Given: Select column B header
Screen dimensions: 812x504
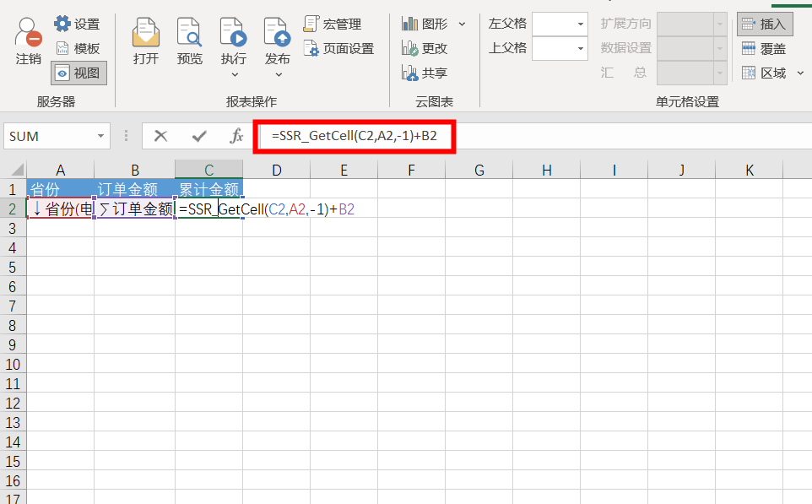Looking at the screenshot, I should pyautogui.click(x=135, y=170).
